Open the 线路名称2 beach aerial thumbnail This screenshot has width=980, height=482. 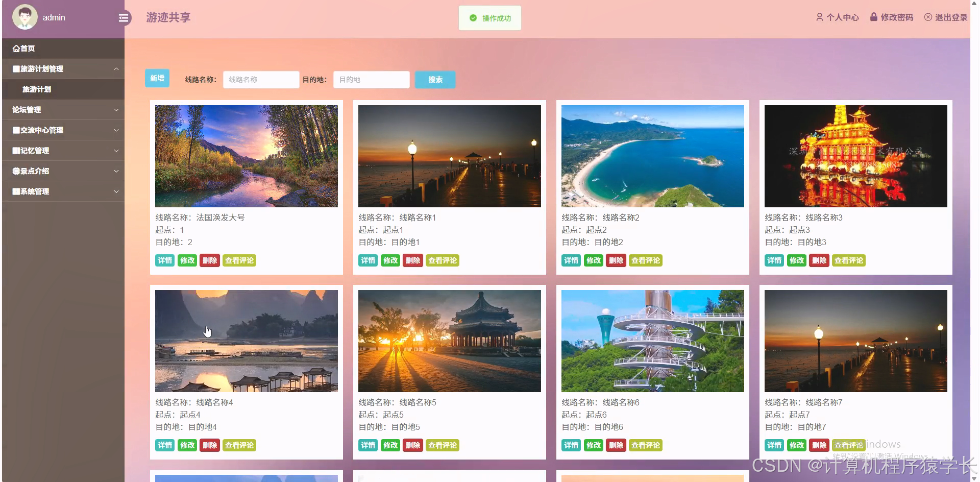point(653,156)
